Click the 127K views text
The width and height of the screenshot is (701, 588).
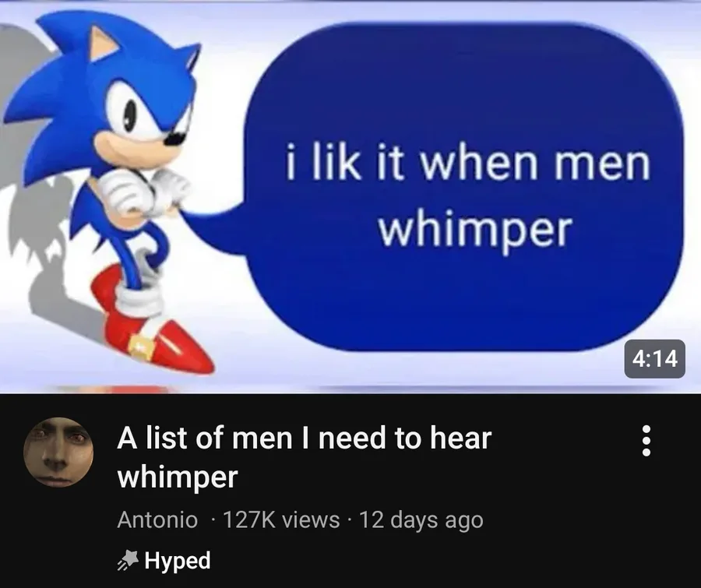point(280,519)
